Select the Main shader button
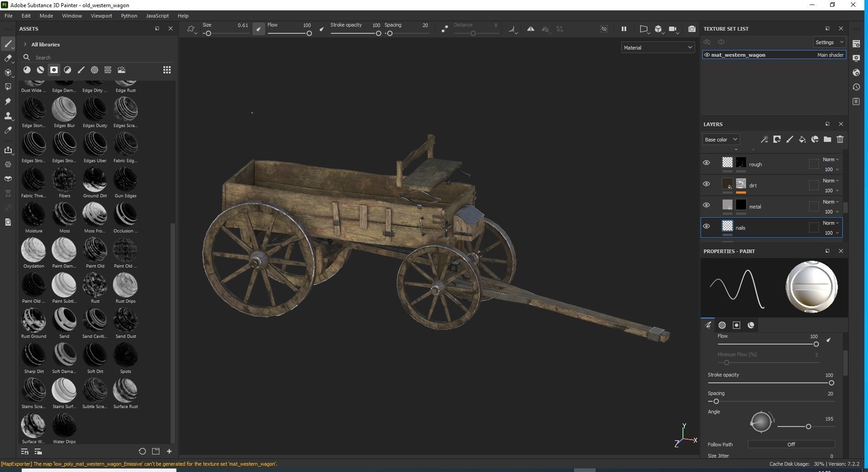Image resolution: width=868 pixels, height=472 pixels. point(830,55)
